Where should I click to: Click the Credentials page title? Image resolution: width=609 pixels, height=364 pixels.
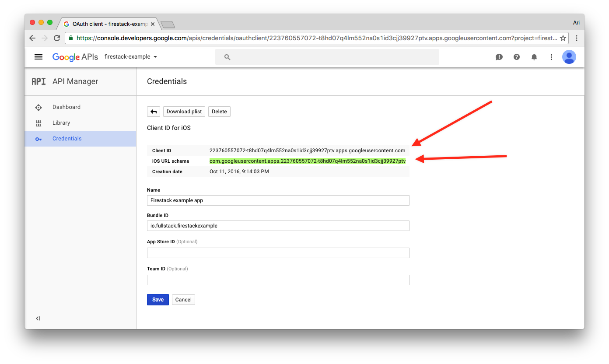tap(167, 81)
